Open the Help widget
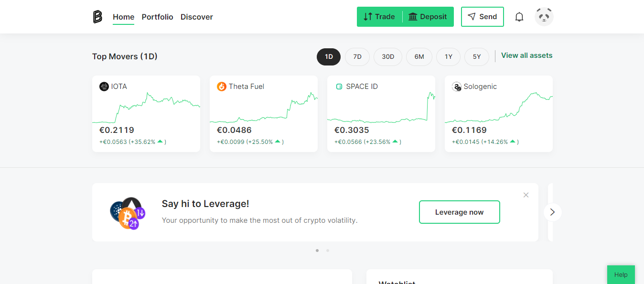 click(x=621, y=275)
